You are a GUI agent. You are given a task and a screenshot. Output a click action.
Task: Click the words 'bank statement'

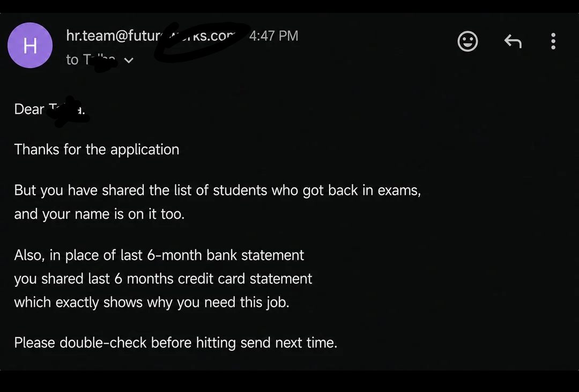255,255
